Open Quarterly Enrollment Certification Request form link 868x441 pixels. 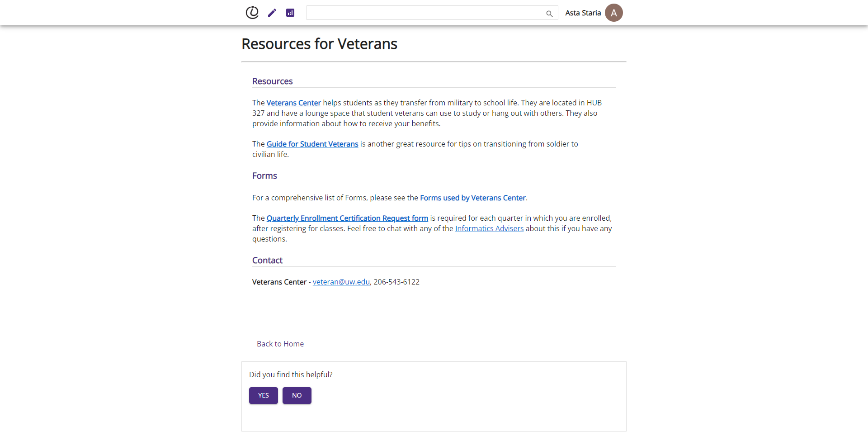(347, 218)
